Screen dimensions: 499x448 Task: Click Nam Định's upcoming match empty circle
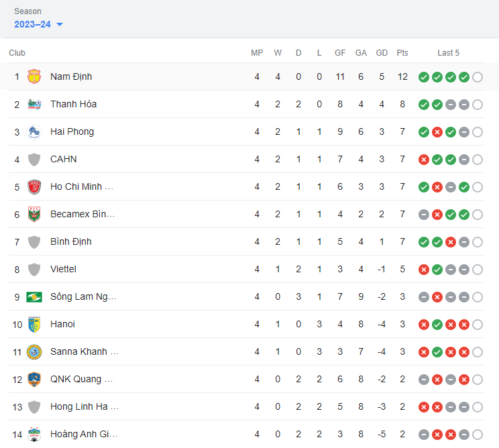click(478, 77)
